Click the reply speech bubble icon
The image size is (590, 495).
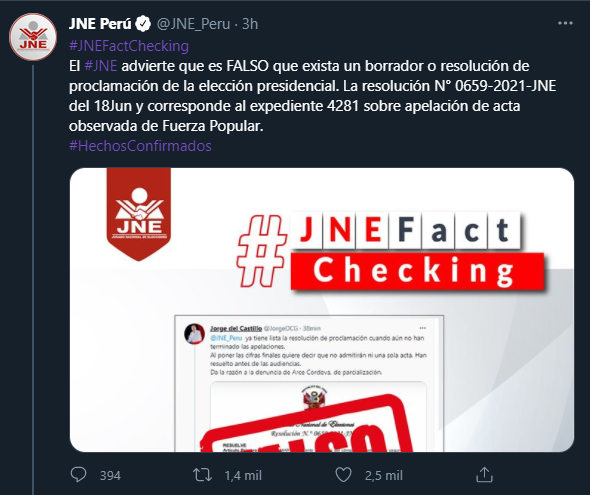coord(78,475)
